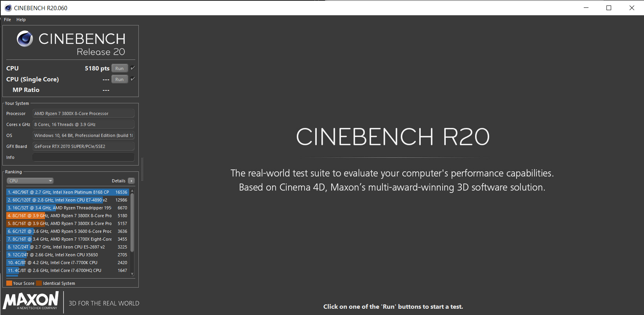Viewport: 644px width, 315px height.
Task: Maximize the Cinebench window
Action: click(609, 8)
